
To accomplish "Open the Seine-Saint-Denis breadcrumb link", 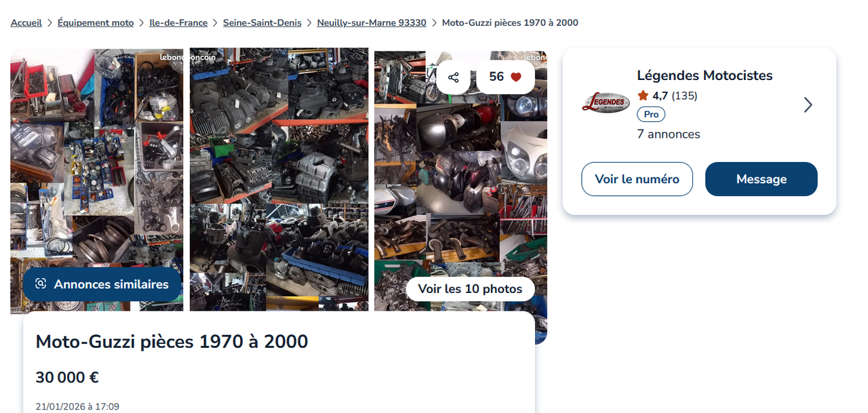I will [262, 22].
